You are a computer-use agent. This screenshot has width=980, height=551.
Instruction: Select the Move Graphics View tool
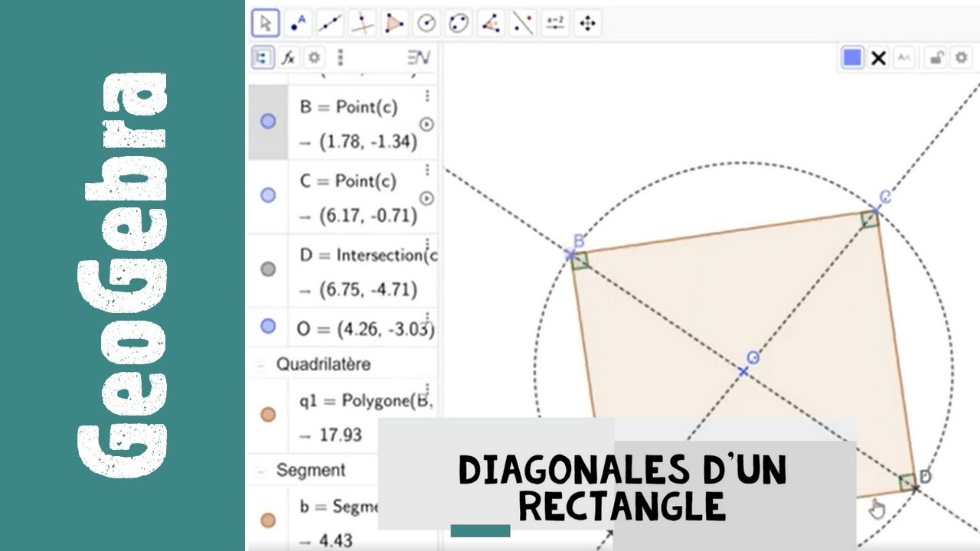(587, 24)
